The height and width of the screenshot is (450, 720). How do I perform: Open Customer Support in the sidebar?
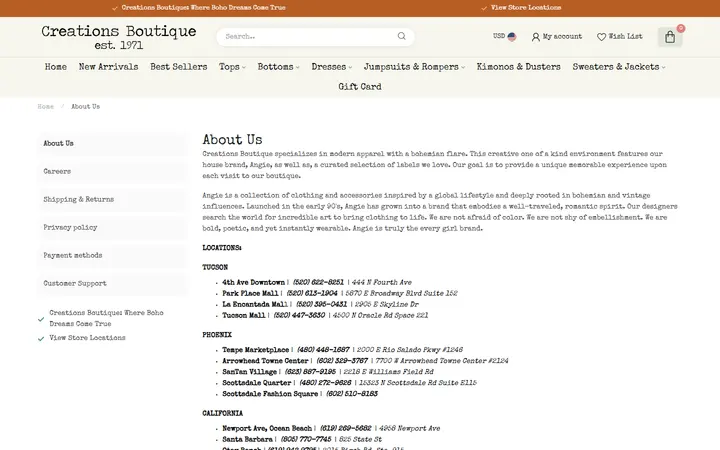pyautogui.click(x=112, y=283)
